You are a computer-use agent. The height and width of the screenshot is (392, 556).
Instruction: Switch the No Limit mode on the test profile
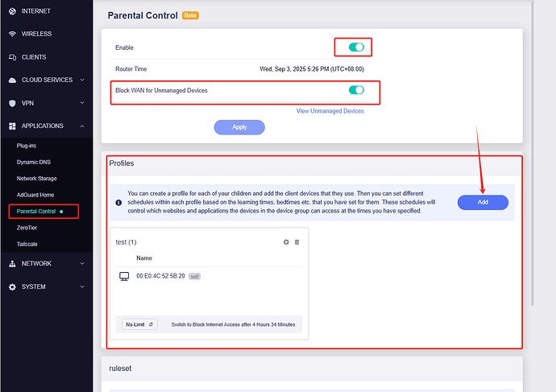140,324
